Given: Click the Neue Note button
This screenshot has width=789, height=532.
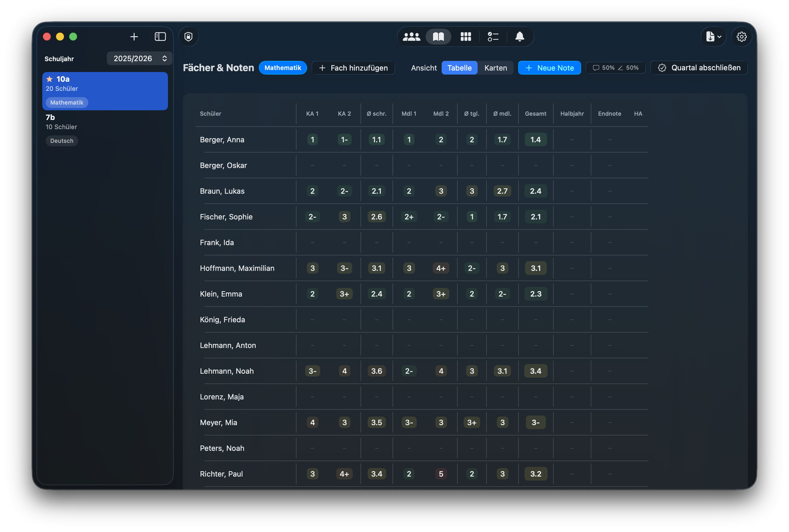Looking at the screenshot, I should coord(549,68).
